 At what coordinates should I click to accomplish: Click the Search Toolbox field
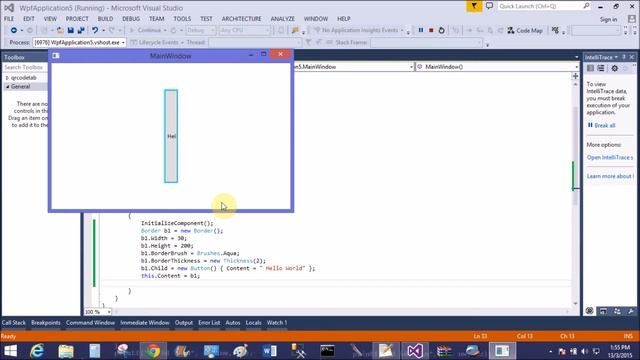coord(25,67)
